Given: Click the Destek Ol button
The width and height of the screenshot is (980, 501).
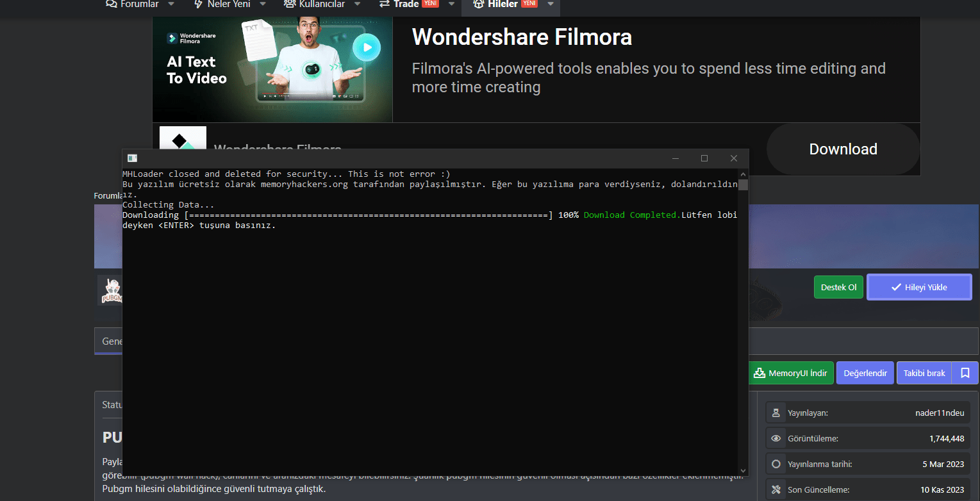Looking at the screenshot, I should point(838,287).
